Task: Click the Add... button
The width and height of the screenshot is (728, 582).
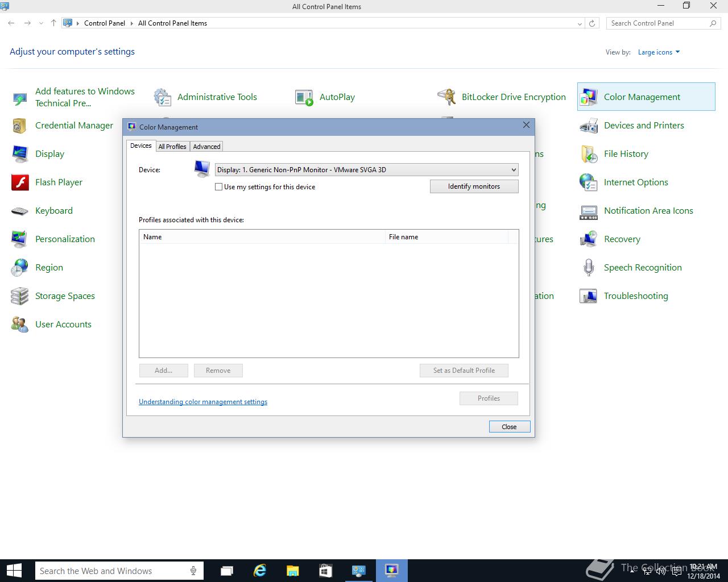Action: [163, 371]
